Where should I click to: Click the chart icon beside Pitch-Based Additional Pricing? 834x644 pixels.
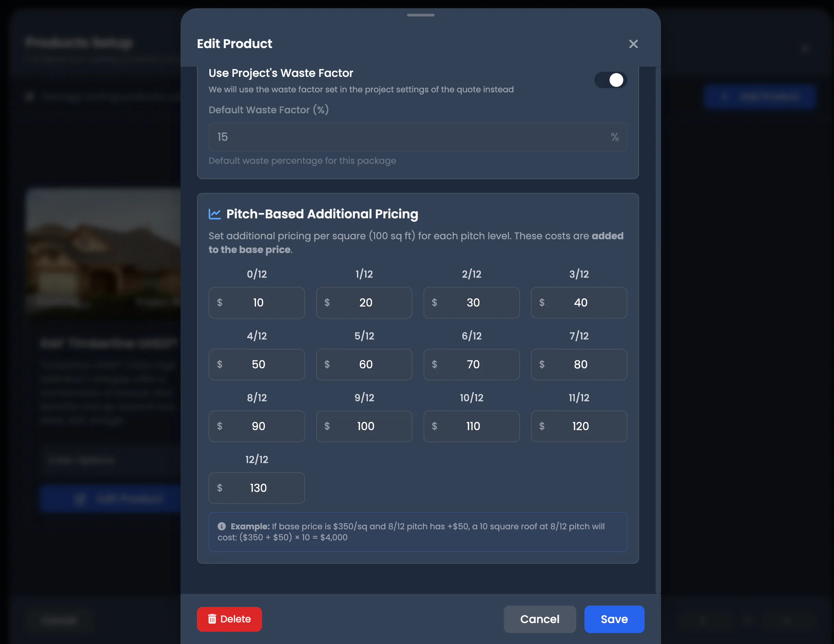[x=215, y=214]
